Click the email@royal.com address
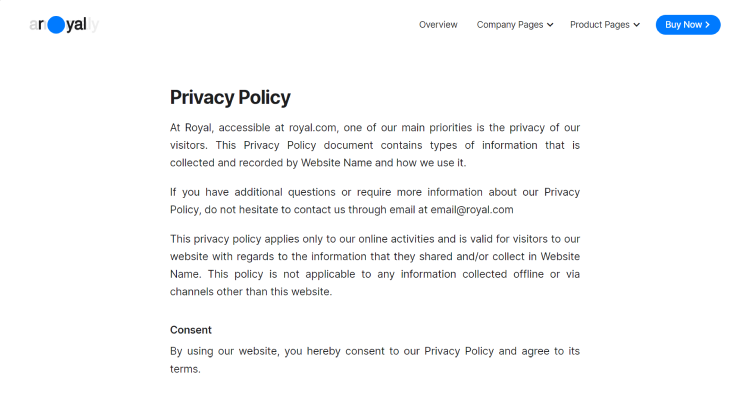 coord(472,210)
